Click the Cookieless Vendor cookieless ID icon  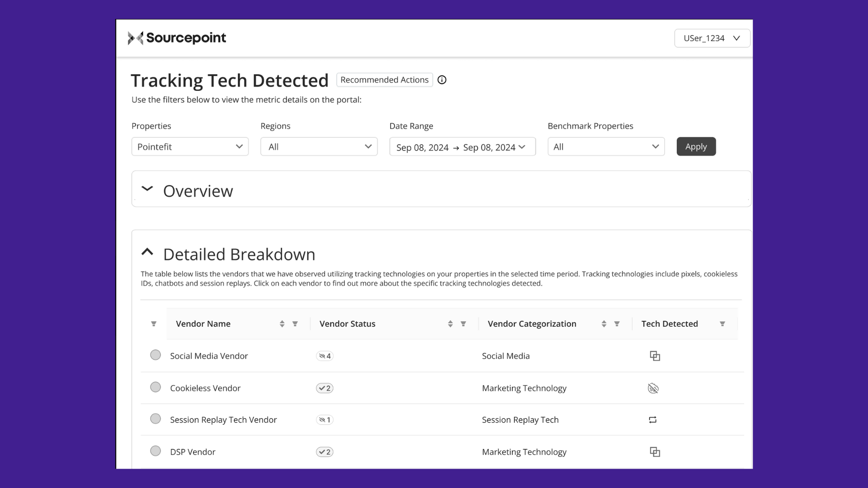(653, 388)
